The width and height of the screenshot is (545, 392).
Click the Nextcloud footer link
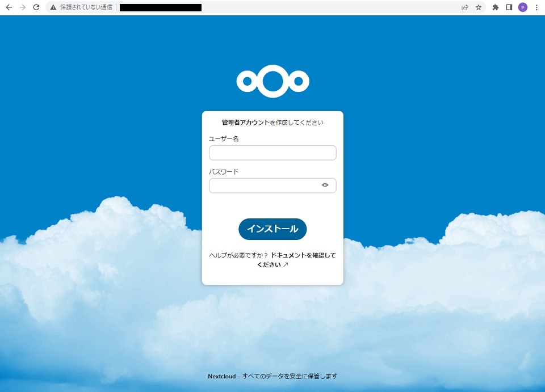click(x=222, y=376)
